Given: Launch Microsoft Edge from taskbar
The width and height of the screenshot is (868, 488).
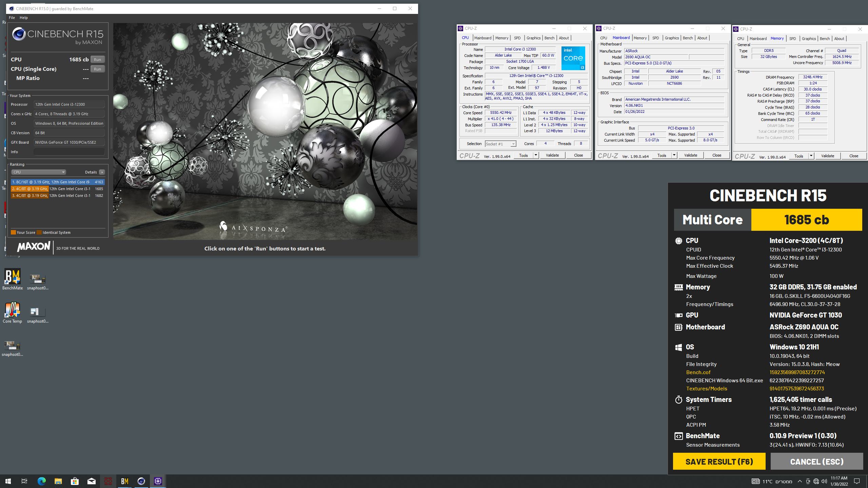Looking at the screenshot, I should pyautogui.click(x=41, y=481).
